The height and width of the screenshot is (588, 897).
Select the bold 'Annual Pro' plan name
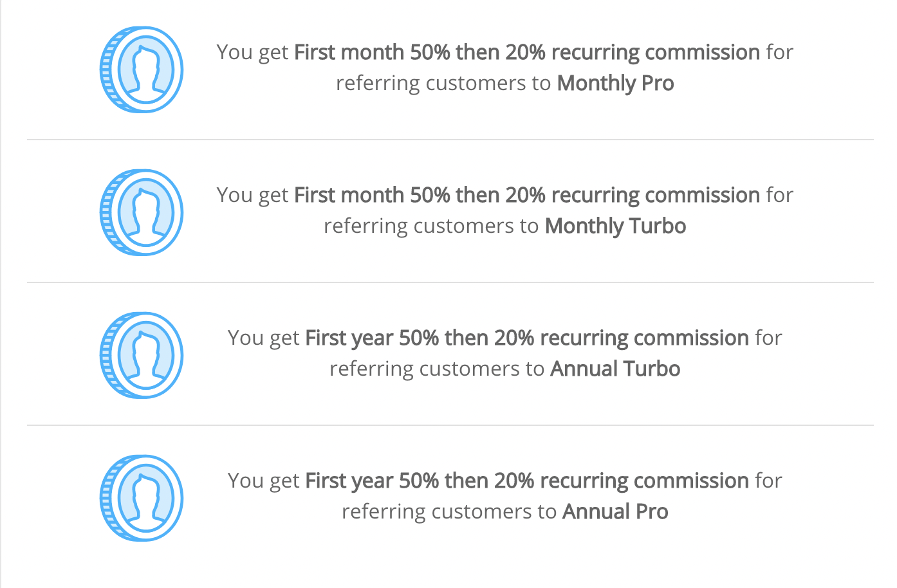point(616,511)
